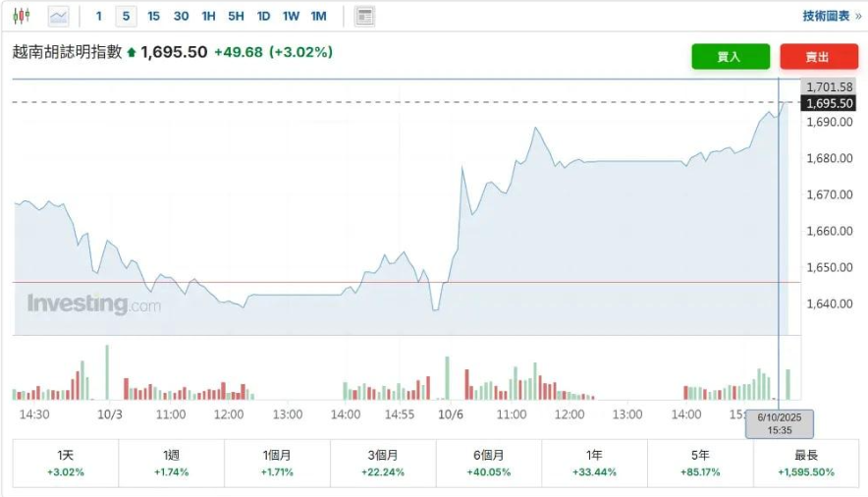The height and width of the screenshot is (497, 868).
Task: Click the 6/10/2025 15:35 crosshair time marker
Action: coord(780,424)
